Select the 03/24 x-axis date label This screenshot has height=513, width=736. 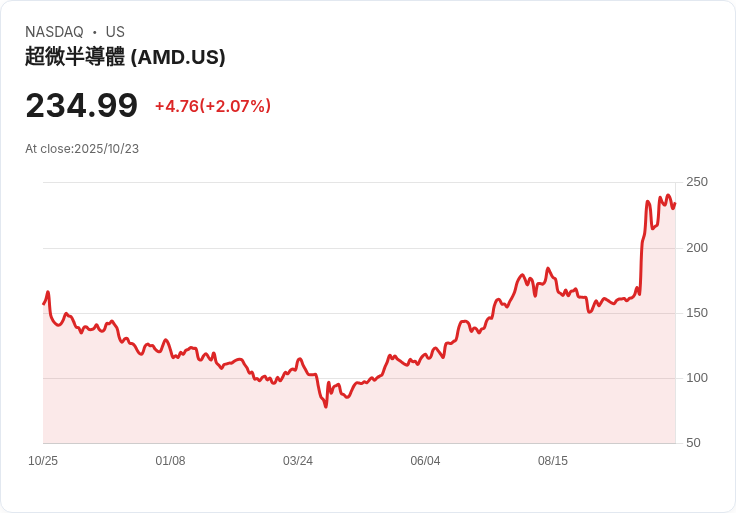click(x=298, y=461)
